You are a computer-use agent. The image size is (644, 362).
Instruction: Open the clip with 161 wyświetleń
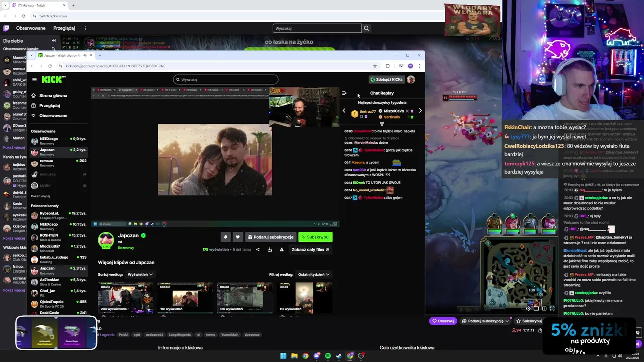click(185, 298)
